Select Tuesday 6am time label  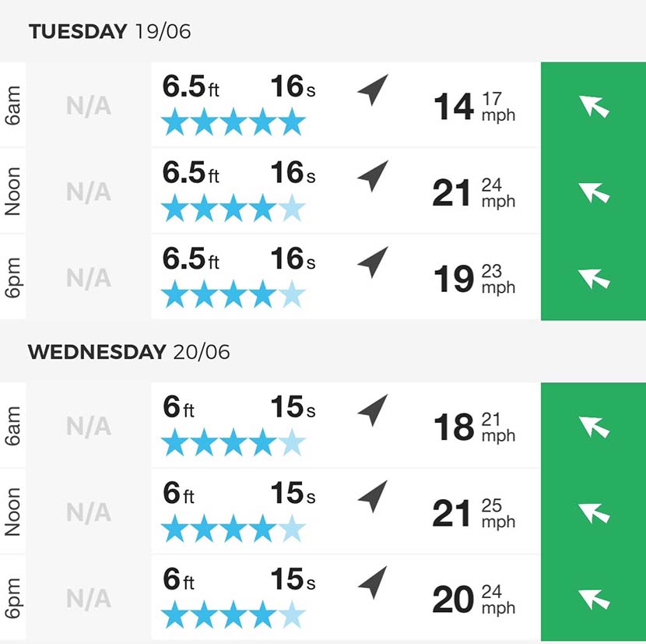(12, 105)
